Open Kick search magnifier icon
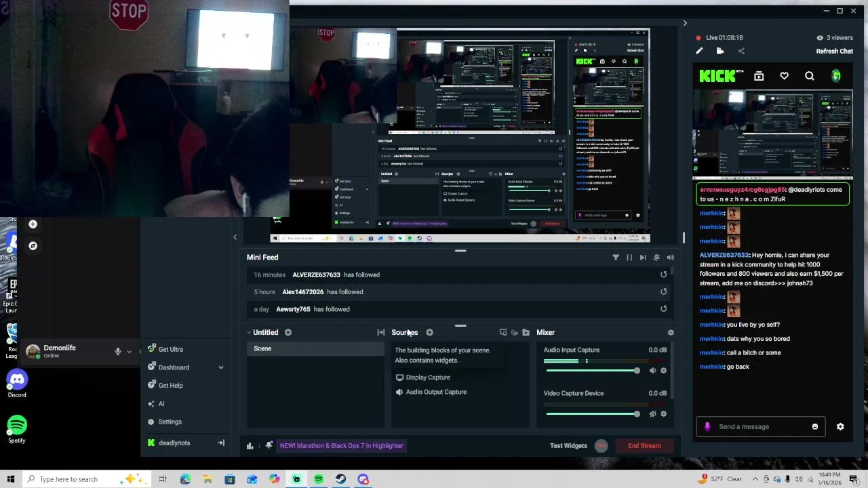Image resolution: width=868 pixels, height=488 pixels. click(x=810, y=77)
